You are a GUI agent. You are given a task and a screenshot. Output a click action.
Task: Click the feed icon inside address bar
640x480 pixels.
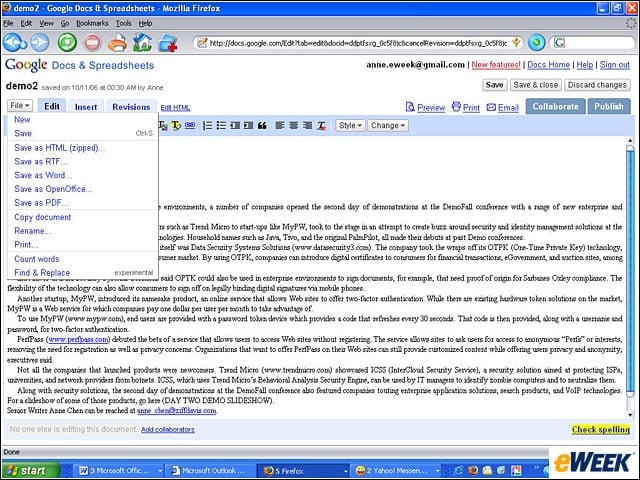tap(516, 42)
